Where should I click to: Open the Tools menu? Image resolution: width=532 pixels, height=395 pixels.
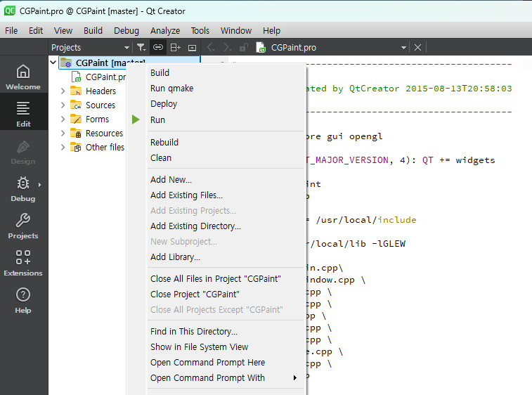pos(200,30)
